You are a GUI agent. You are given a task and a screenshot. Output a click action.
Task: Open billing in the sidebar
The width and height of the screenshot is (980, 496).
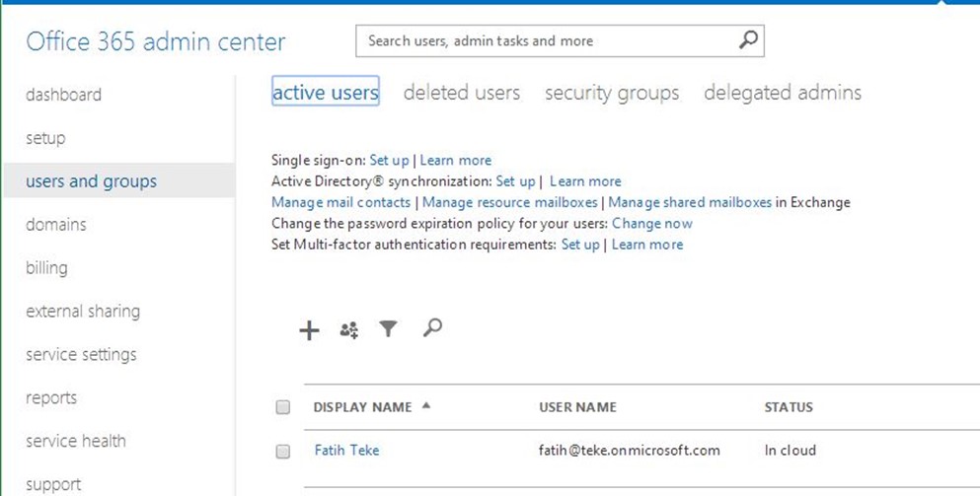(46, 268)
